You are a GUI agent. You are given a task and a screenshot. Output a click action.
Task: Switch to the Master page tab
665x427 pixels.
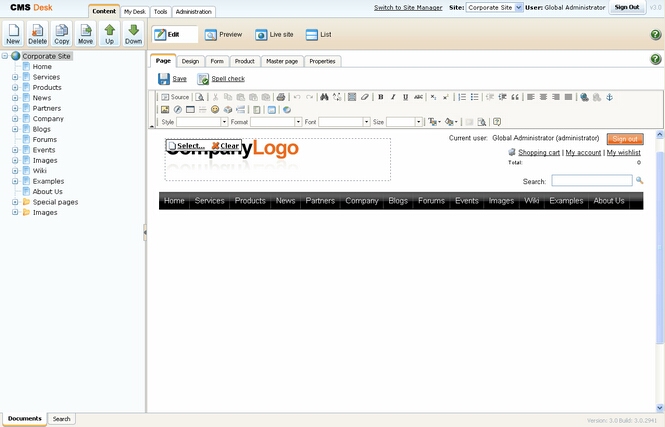(x=281, y=61)
